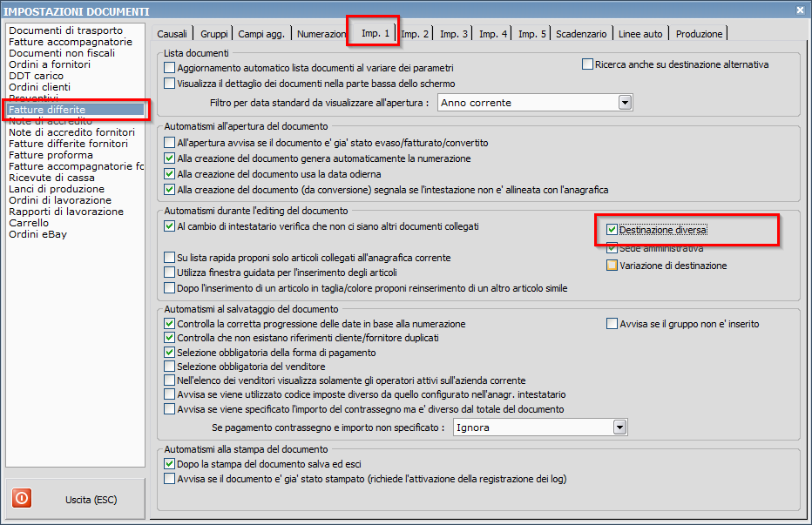Open the Imp. 4 tab
The width and height of the screenshot is (812, 525).
[492, 34]
